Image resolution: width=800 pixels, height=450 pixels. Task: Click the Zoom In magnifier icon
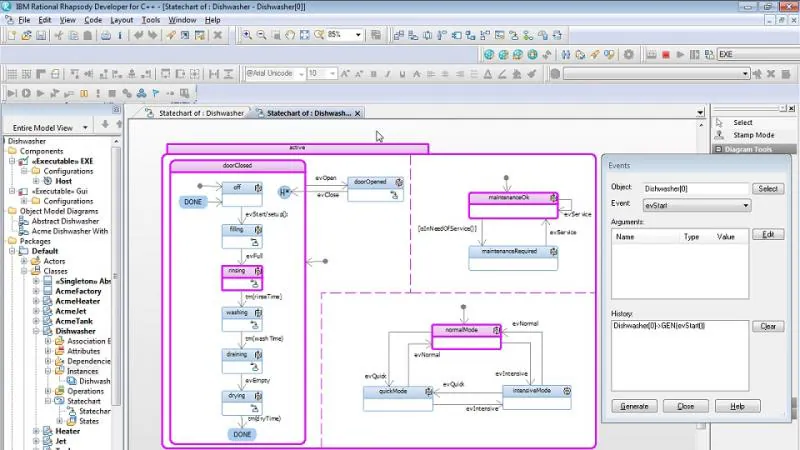pyautogui.click(x=247, y=35)
